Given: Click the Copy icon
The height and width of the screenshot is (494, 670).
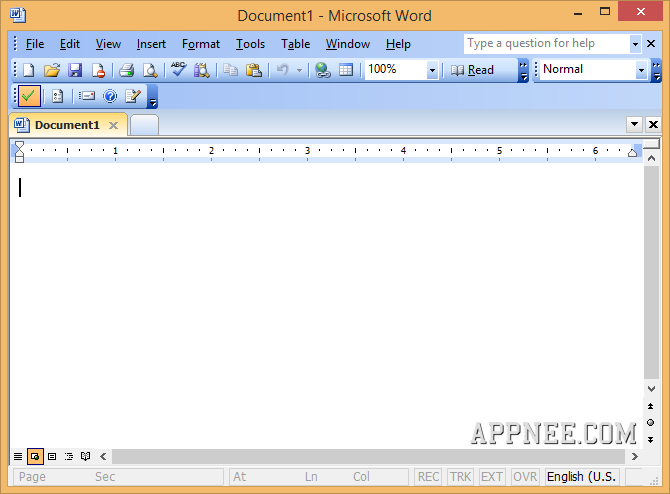Looking at the screenshot, I should click(x=231, y=70).
